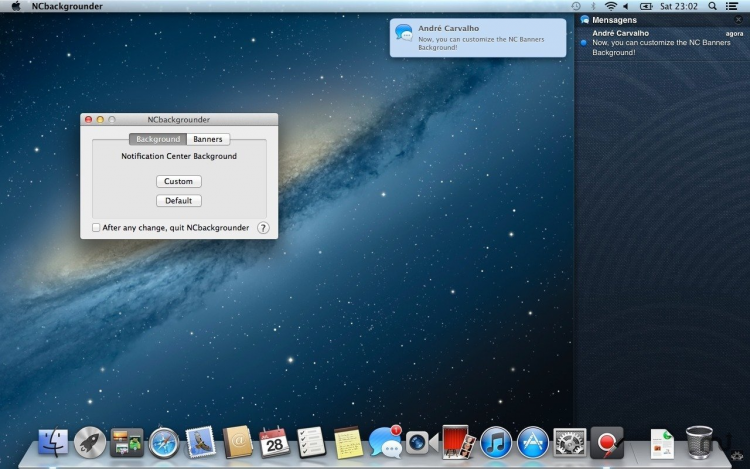The width and height of the screenshot is (750, 469).
Task: Switch to the Banners tab
Action: [x=208, y=139]
